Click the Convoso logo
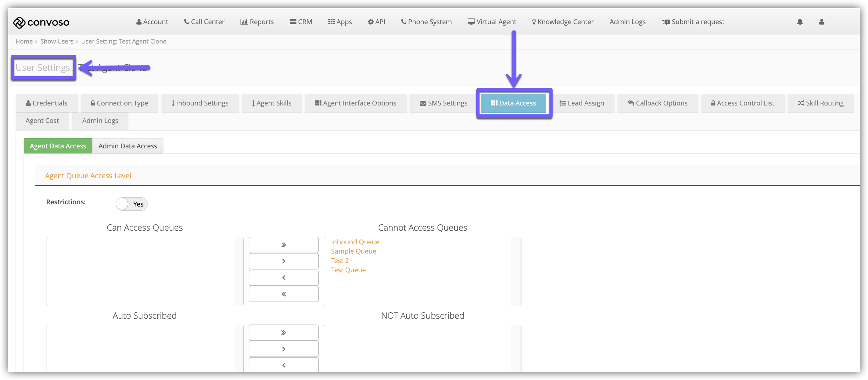The width and height of the screenshot is (868, 380). coord(41,22)
